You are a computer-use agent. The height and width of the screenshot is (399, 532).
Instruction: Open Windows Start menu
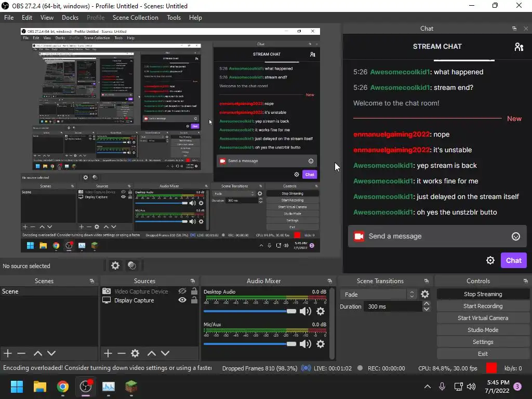[17, 387]
